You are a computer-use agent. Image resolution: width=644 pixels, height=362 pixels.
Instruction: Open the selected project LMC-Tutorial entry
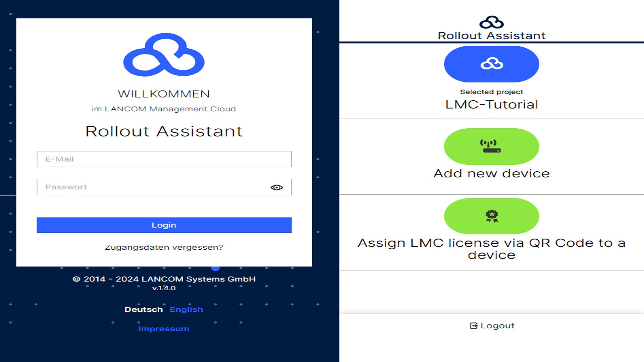tap(491, 80)
